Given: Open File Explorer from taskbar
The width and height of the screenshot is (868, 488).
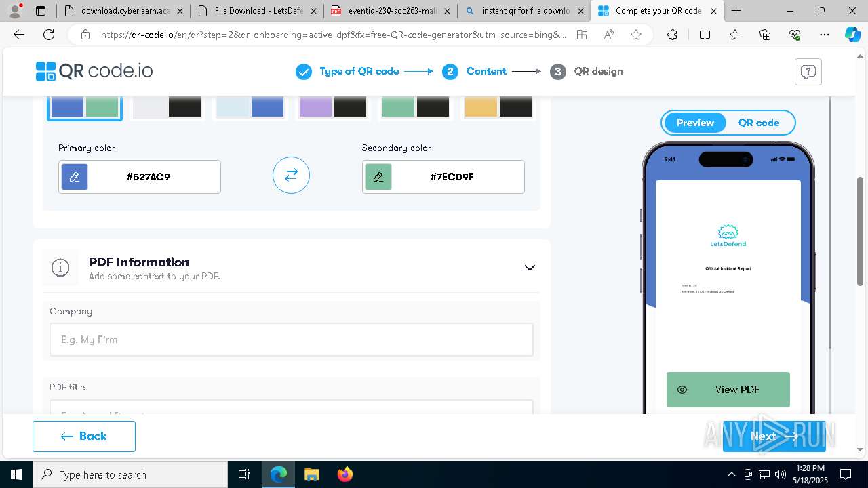Looking at the screenshot, I should click(311, 474).
